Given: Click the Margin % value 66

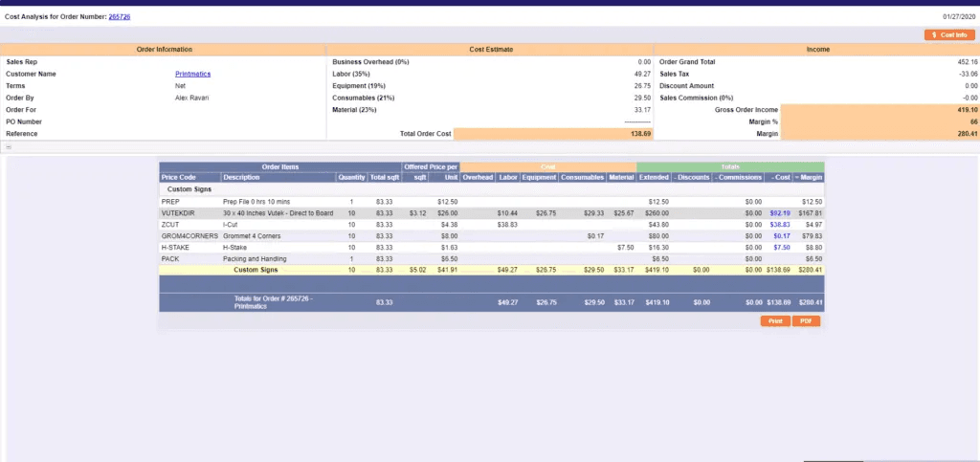Looking at the screenshot, I should pyautogui.click(x=973, y=121).
